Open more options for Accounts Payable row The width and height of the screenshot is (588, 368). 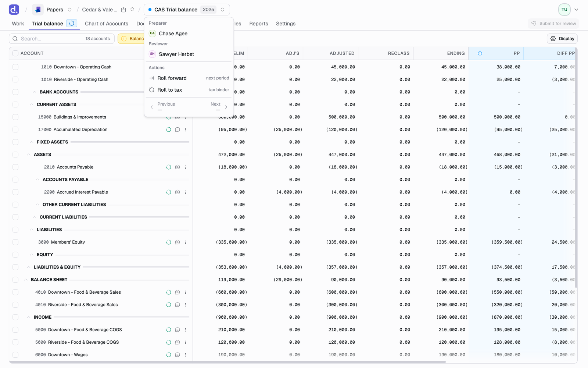click(x=186, y=167)
